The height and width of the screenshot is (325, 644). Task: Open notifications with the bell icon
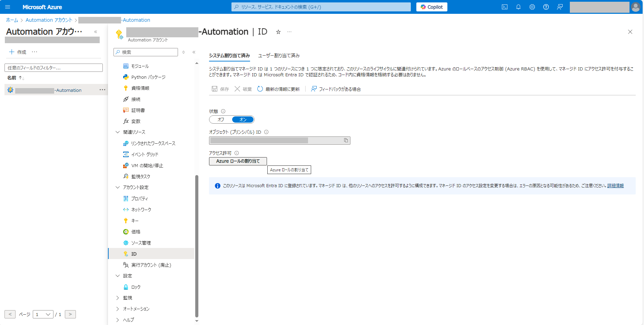click(518, 7)
